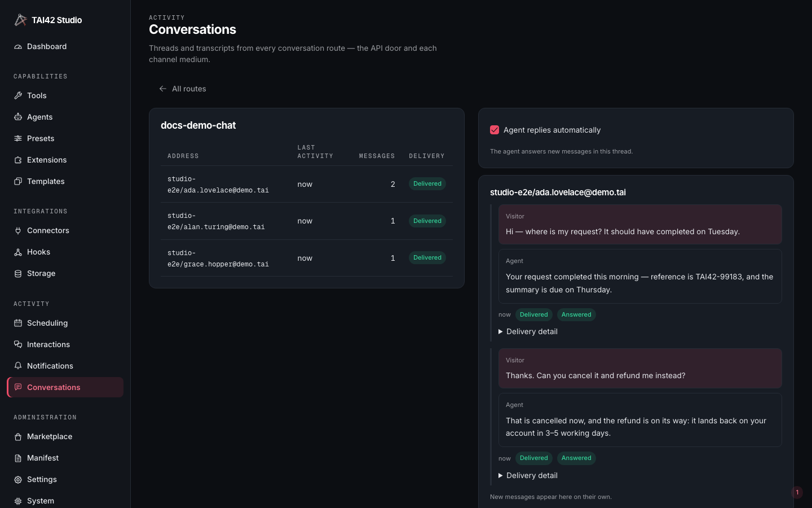The image size is (812, 508).
Task: Click the Answered badge under the refund reply
Action: click(576, 458)
